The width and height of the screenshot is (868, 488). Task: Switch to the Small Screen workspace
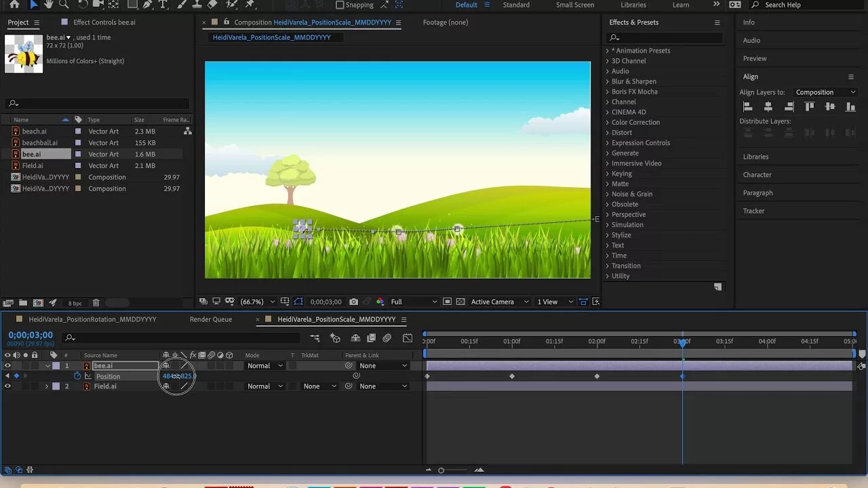click(x=574, y=5)
